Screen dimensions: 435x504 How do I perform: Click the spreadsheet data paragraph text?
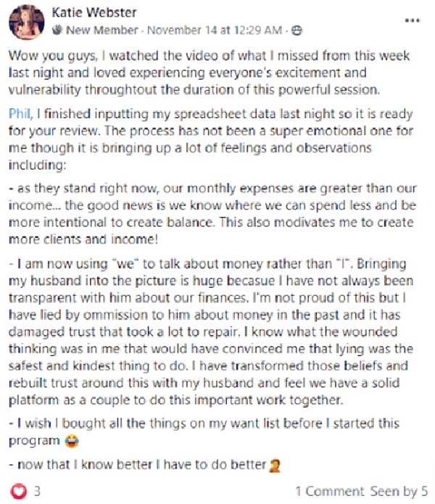(211, 139)
